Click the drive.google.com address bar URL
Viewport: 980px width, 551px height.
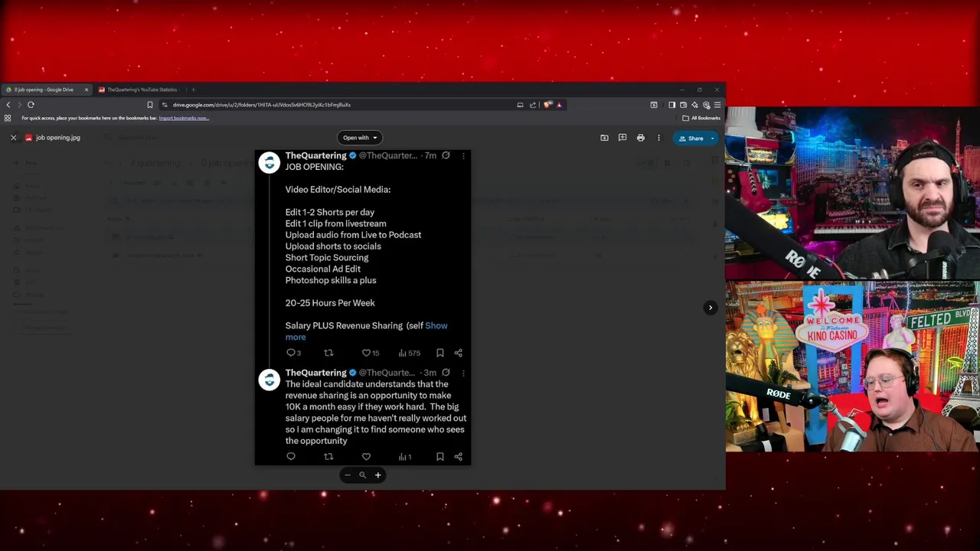coord(262,105)
